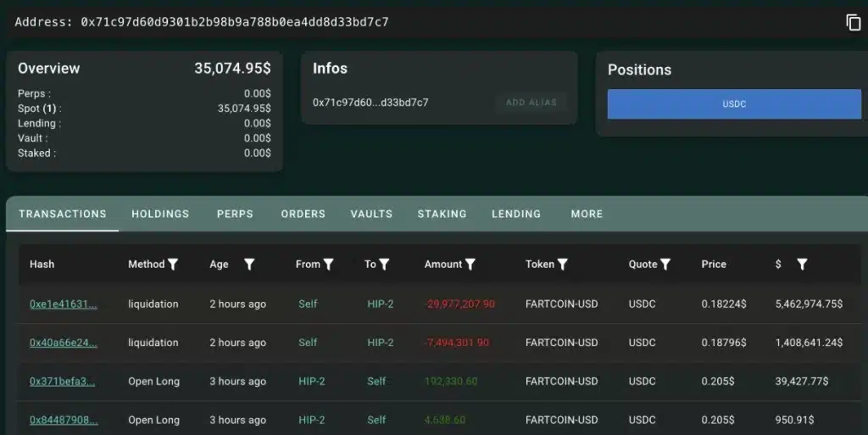Click the 0.18796$ price cell
Screen dimensions: 868x435
[x=724, y=343]
